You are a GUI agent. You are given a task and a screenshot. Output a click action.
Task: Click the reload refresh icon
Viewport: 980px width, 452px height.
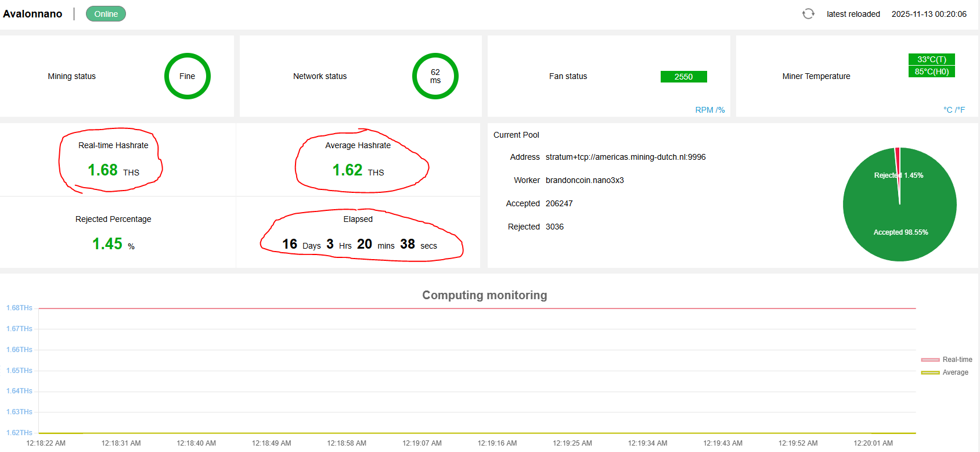808,14
